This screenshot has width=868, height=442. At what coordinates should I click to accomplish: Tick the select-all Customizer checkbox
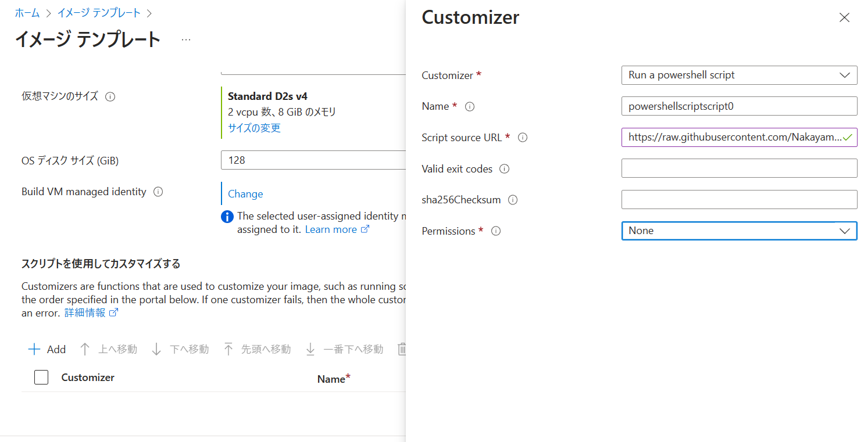[41, 378]
